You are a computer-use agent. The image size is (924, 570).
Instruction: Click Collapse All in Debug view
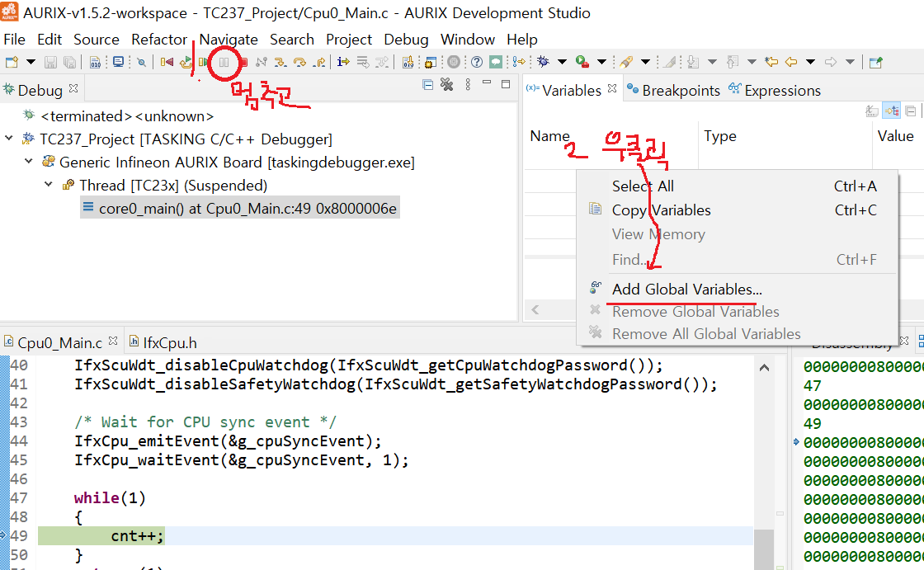[428, 85]
